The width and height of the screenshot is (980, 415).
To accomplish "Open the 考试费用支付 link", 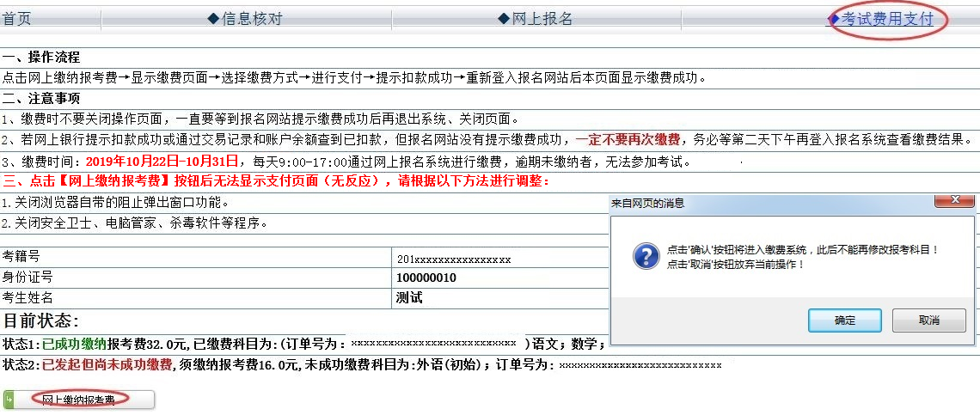I will [x=886, y=19].
